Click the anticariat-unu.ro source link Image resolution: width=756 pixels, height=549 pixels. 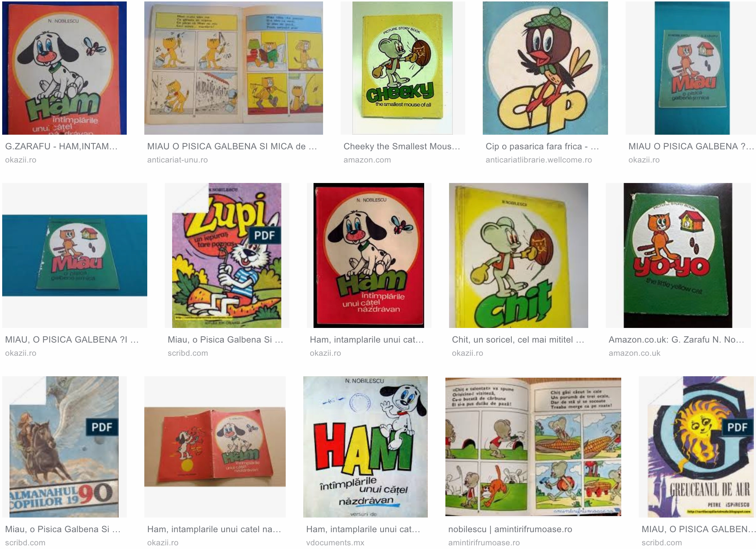[x=177, y=160]
